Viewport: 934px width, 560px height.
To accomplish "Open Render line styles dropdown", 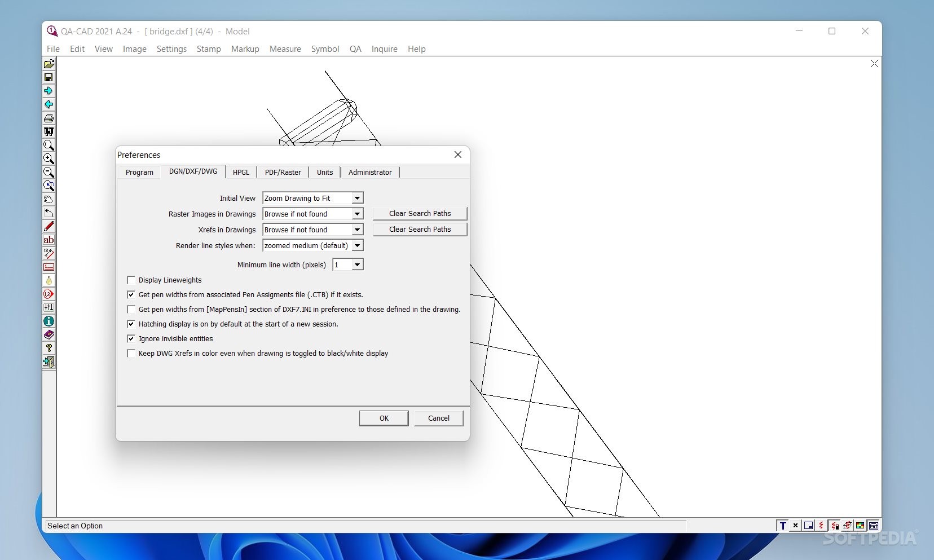I will point(357,245).
